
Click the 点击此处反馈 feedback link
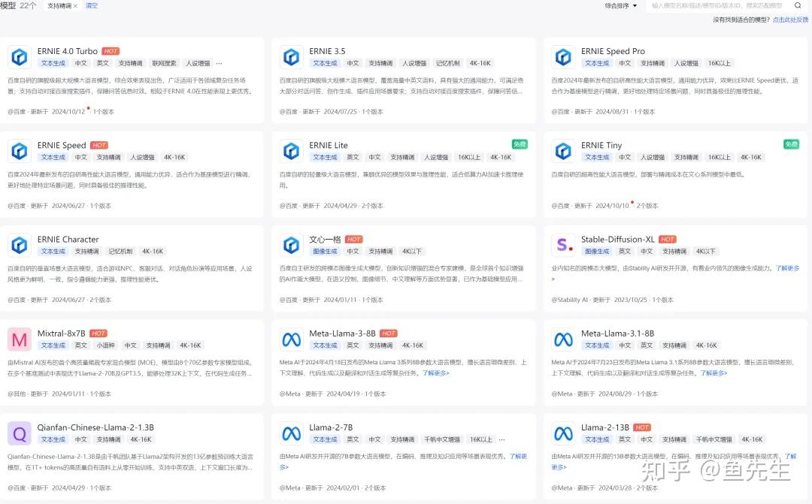coord(790,20)
